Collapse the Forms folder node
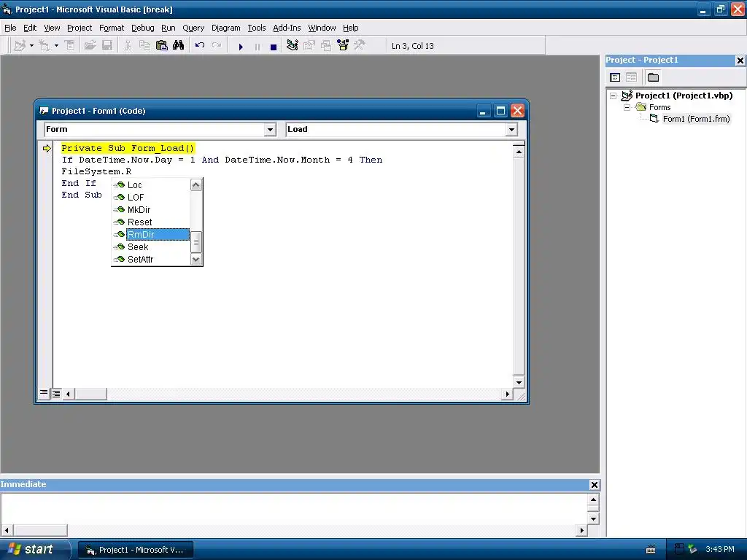This screenshot has height=560, width=747. pyautogui.click(x=627, y=107)
